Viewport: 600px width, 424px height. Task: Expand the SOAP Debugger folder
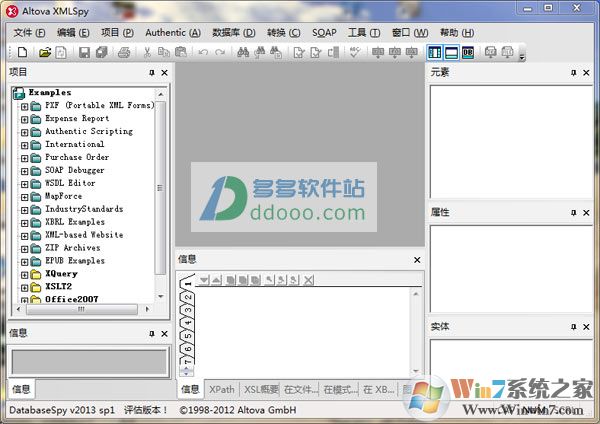point(24,171)
